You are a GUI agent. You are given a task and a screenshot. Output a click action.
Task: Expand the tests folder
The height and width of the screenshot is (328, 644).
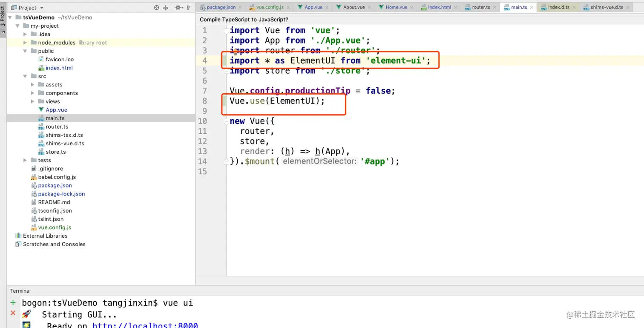pos(25,160)
